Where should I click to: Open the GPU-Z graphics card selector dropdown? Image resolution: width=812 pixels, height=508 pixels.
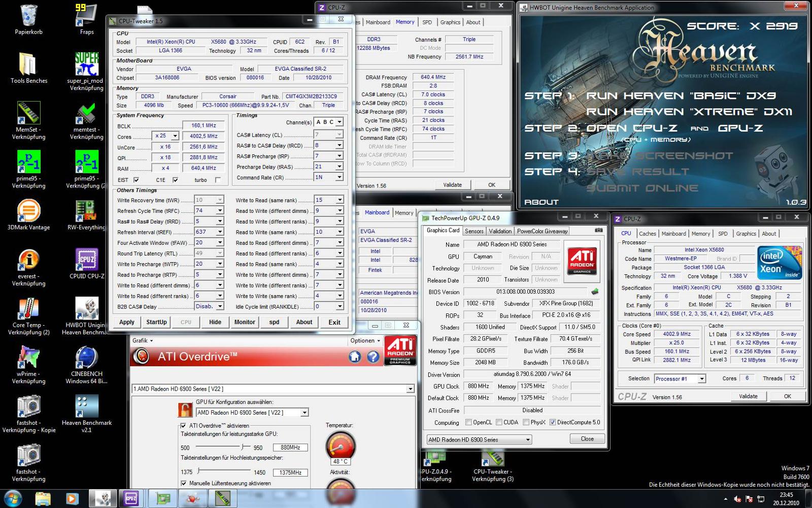(x=479, y=439)
